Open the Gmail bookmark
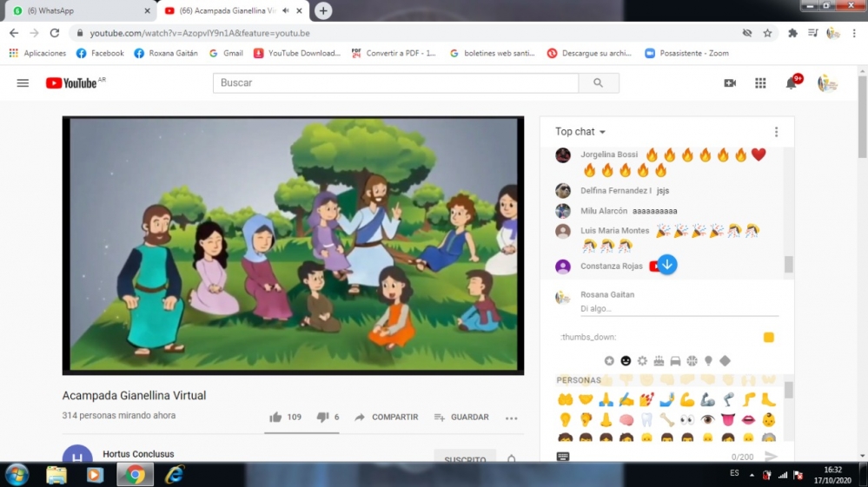This screenshot has height=487, width=868. click(227, 53)
